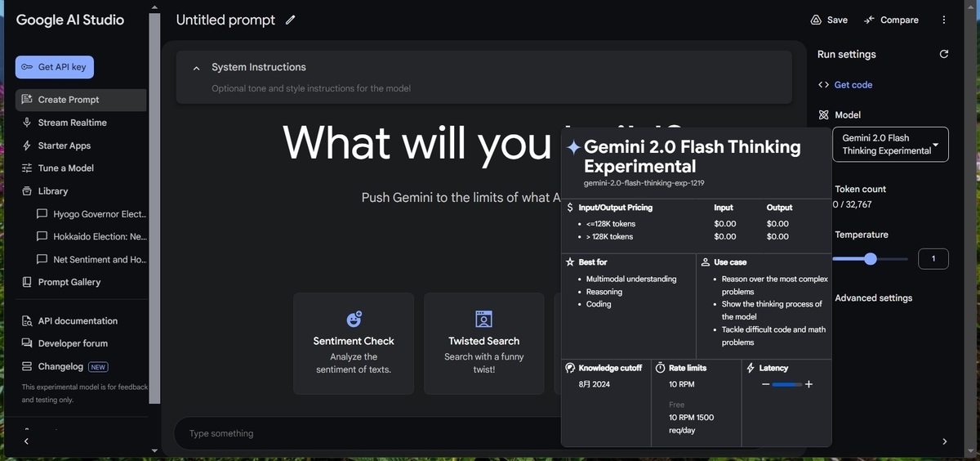Screen dimensions: 980x461
Task: Open the three-dot more options menu
Action: pos(944,20)
